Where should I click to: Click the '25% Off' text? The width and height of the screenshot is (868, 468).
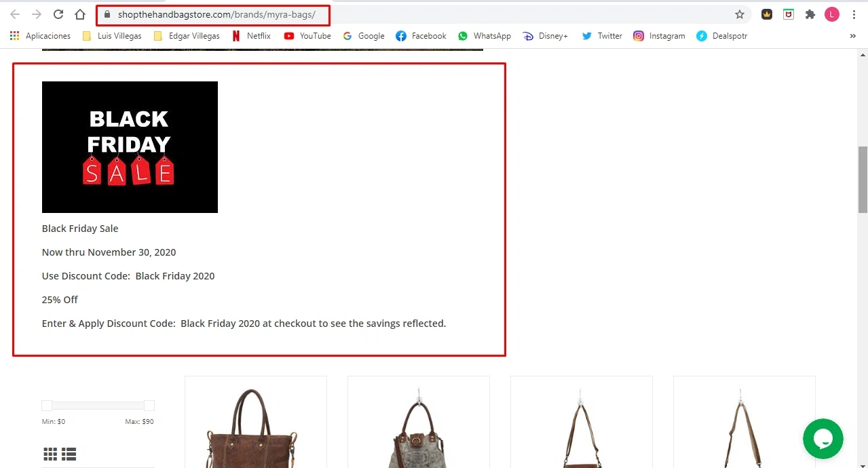[x=60, y=300]
